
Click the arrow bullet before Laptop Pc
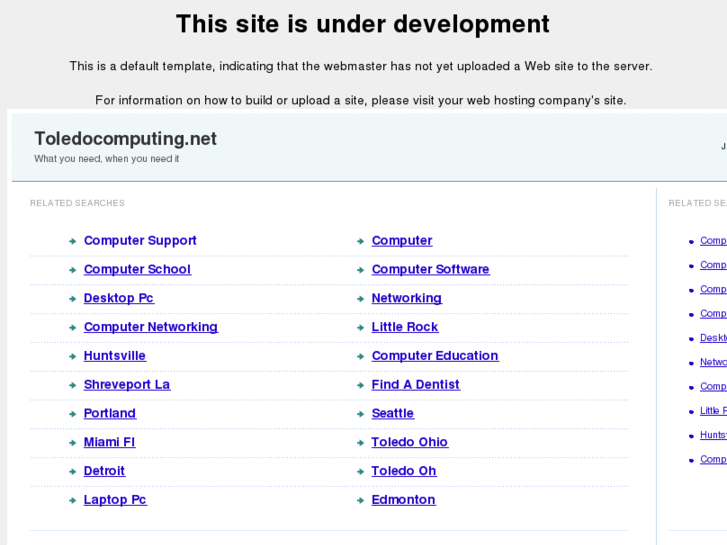pos(72,500)
